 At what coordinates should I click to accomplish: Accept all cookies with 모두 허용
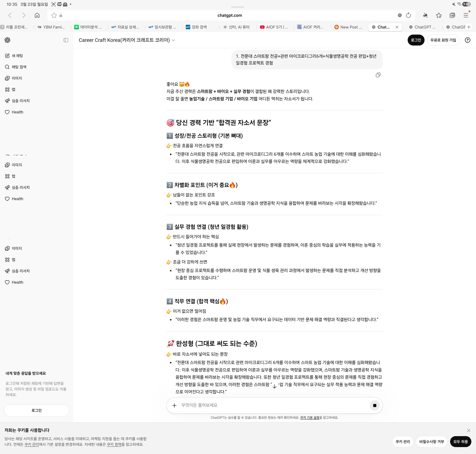(460, 441)
